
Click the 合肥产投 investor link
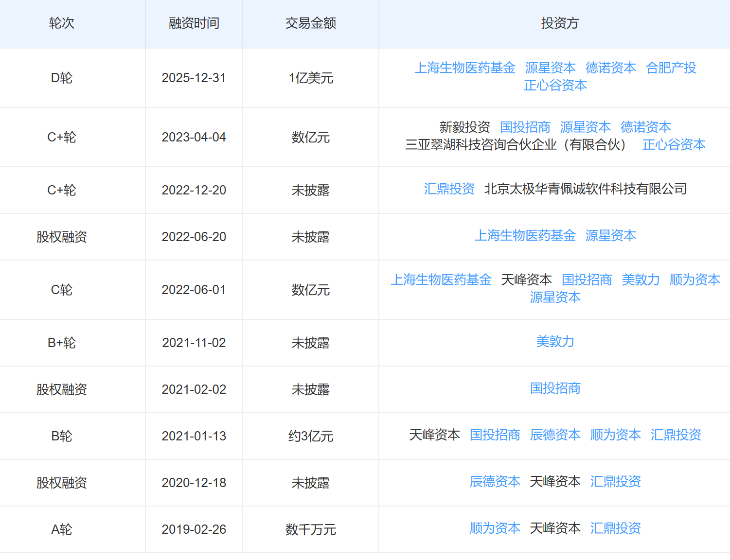coord(671,68)
